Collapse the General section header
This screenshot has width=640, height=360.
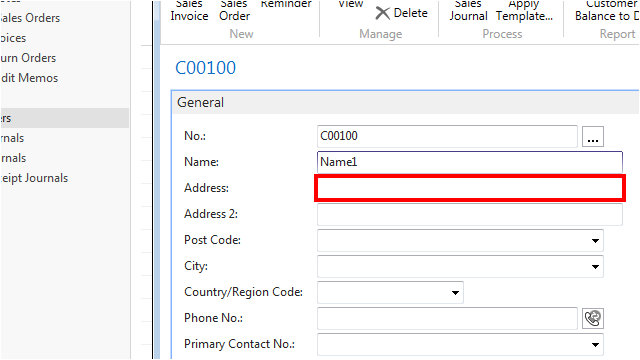(405, 102)
